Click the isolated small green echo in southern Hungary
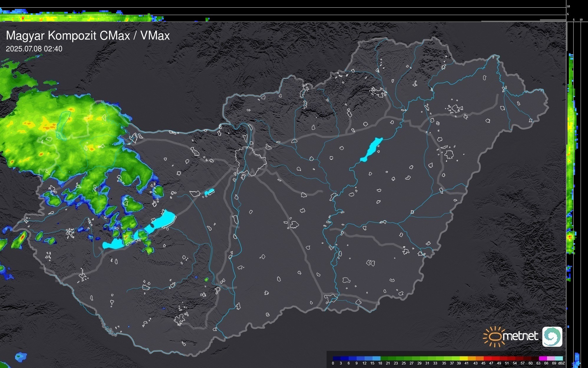Viewport: 588px width, 368px height. [206, 279]
